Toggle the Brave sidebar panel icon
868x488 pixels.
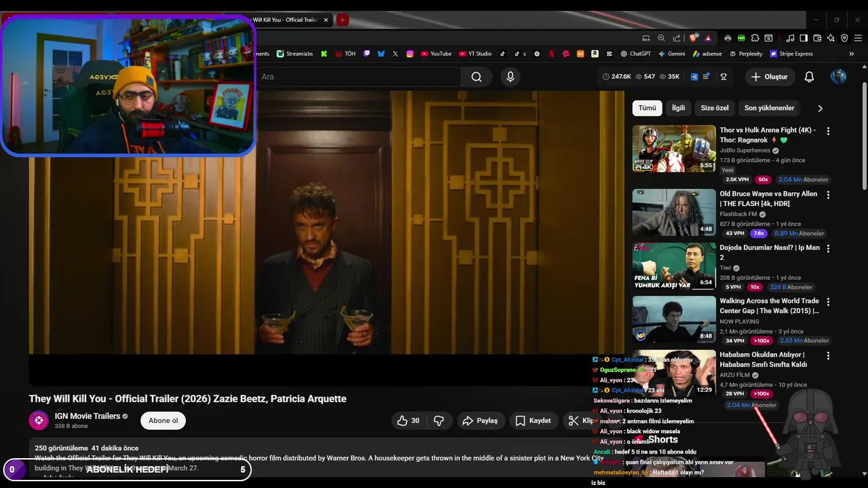[x=804, y=38]
